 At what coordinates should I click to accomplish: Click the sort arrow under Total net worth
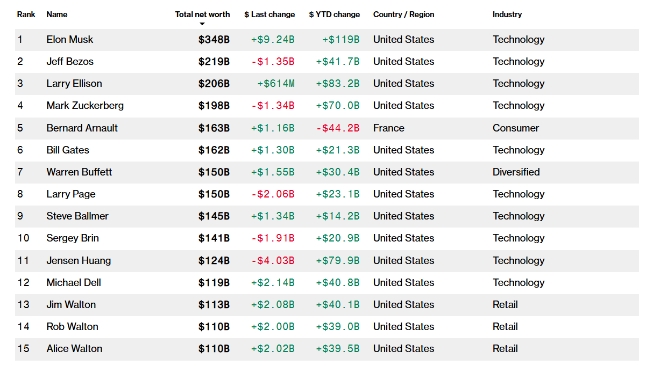[202, 24]
